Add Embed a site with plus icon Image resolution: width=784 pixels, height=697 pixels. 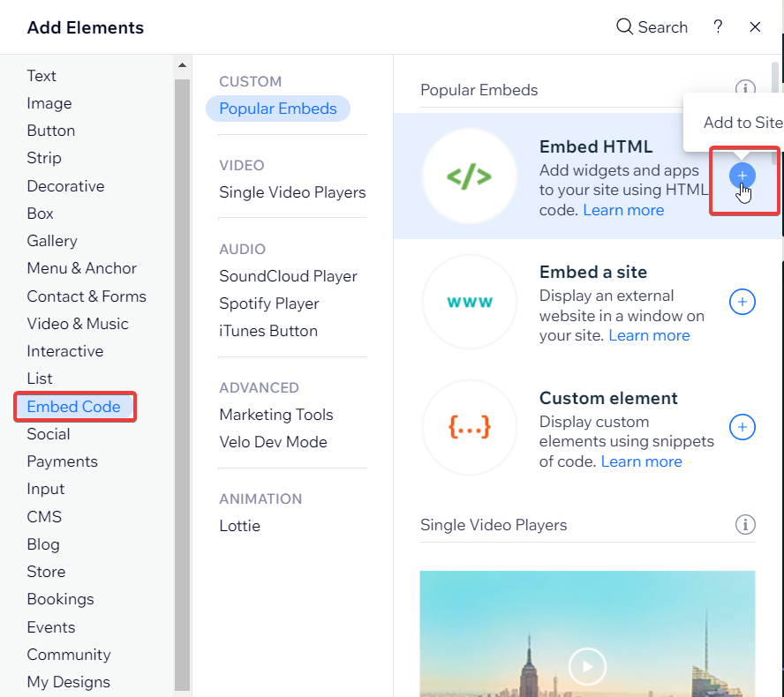coord(743,302)
